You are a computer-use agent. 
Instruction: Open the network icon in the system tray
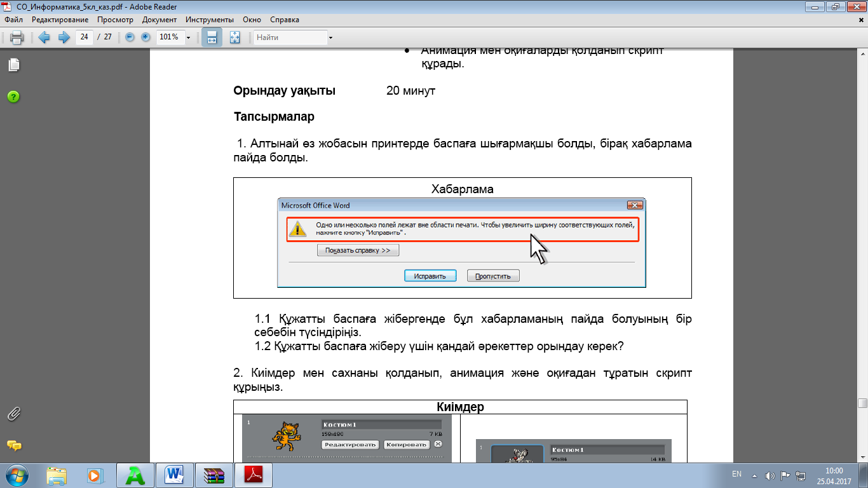[801, 475]
